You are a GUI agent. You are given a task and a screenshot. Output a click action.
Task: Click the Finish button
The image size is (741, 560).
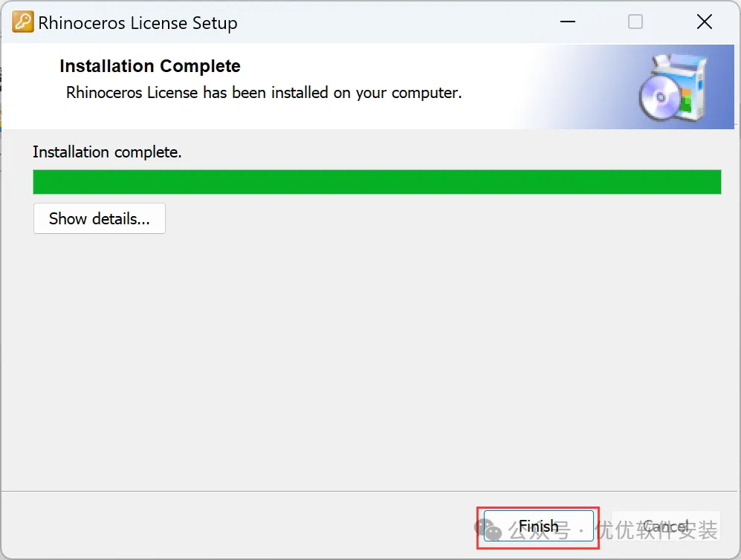point(538,526)
